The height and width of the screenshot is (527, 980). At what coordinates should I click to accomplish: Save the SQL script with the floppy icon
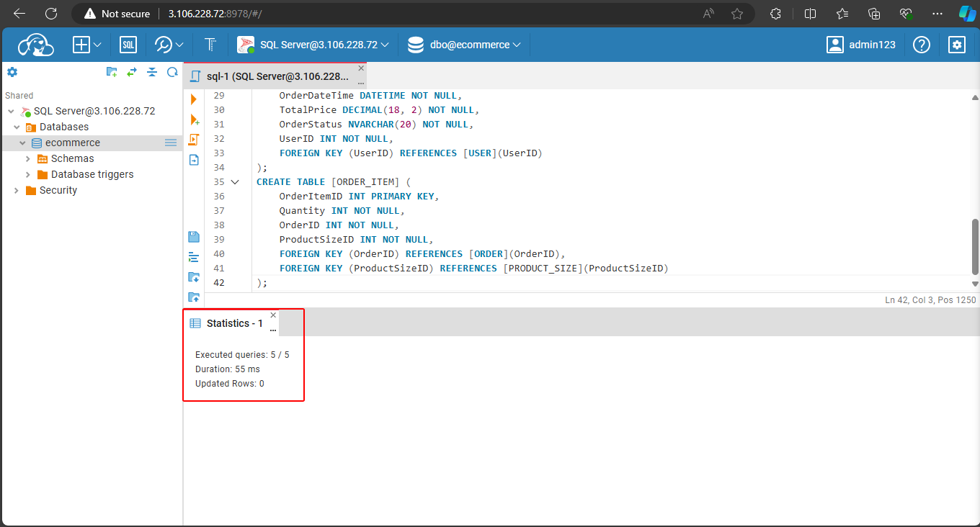point(194,237)
